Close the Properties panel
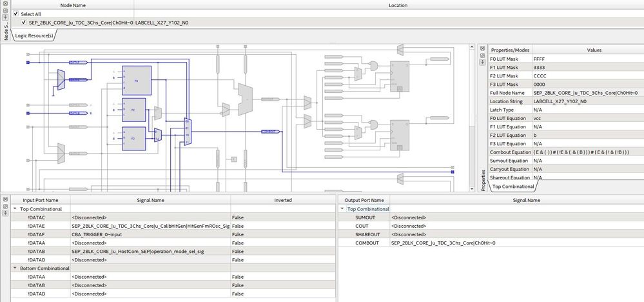The image size is (644, 302). click(483, 48)
